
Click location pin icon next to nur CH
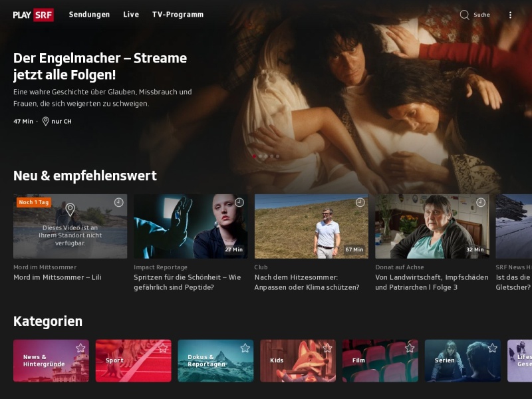tap(45, 121)
